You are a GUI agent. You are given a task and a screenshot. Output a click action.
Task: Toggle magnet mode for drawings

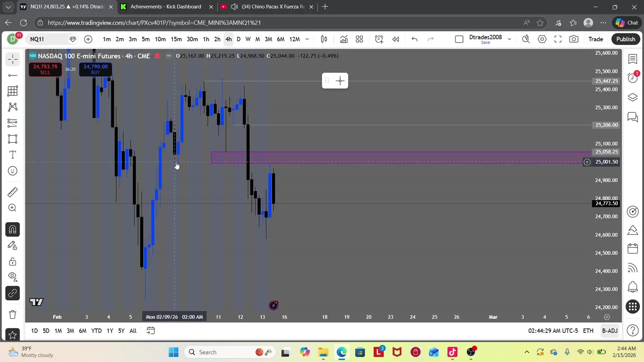point(13,229)
